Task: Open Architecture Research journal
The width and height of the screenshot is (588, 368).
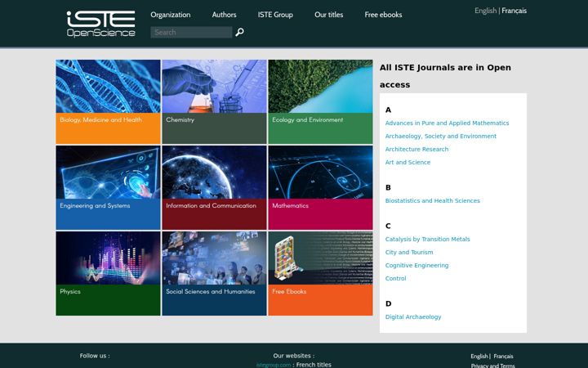Action: point(416,150)
